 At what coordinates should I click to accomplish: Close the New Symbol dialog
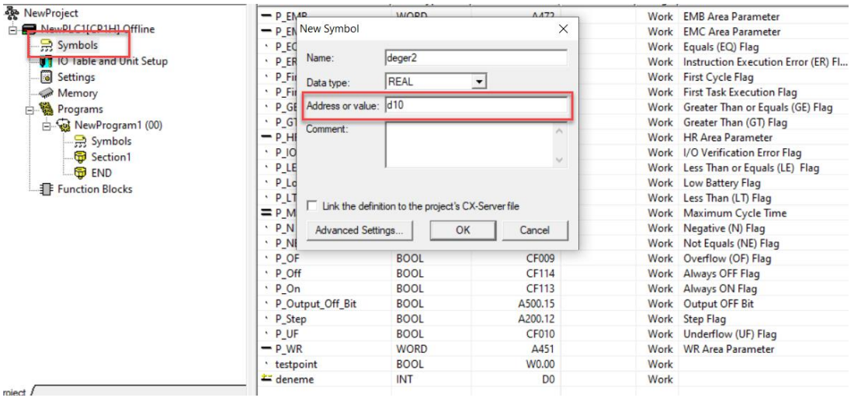coord(563,29)
